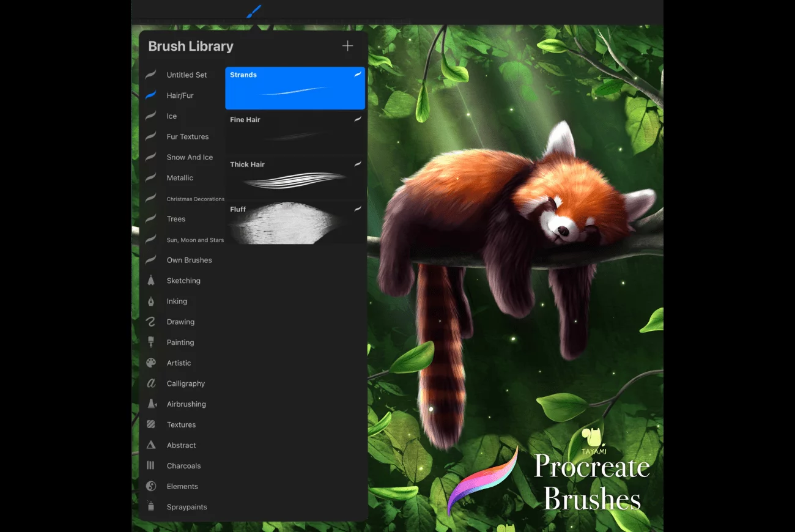
Task: Select the Thick Hair brush
Action: coord(295,177)
